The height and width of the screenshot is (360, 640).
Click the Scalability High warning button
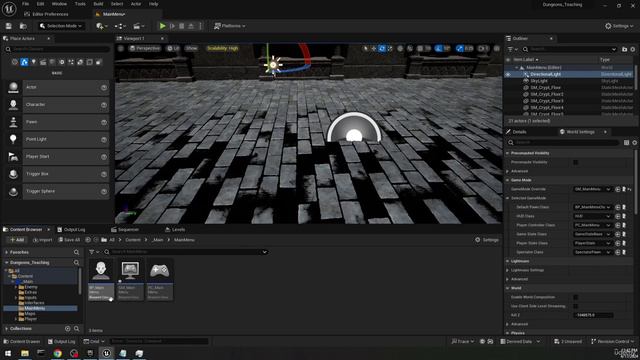[x=222, y=48]
